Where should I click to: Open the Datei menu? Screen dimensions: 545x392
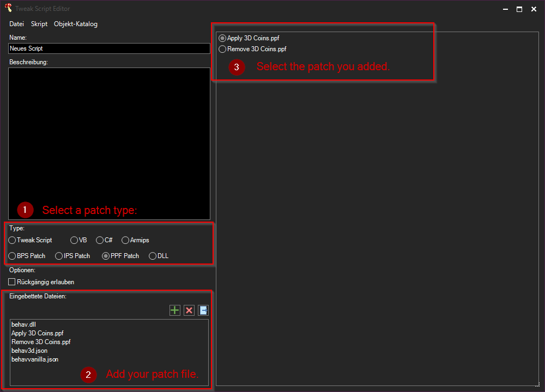point(17,24)
